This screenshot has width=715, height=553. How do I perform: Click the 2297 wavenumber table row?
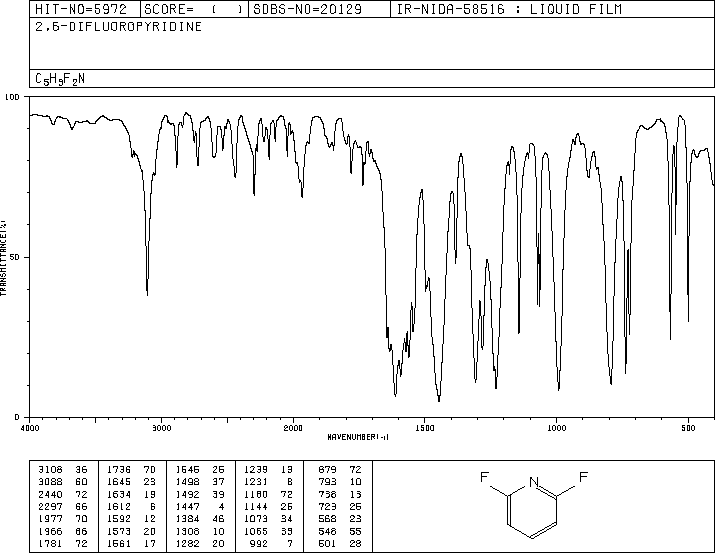[62, 506]
